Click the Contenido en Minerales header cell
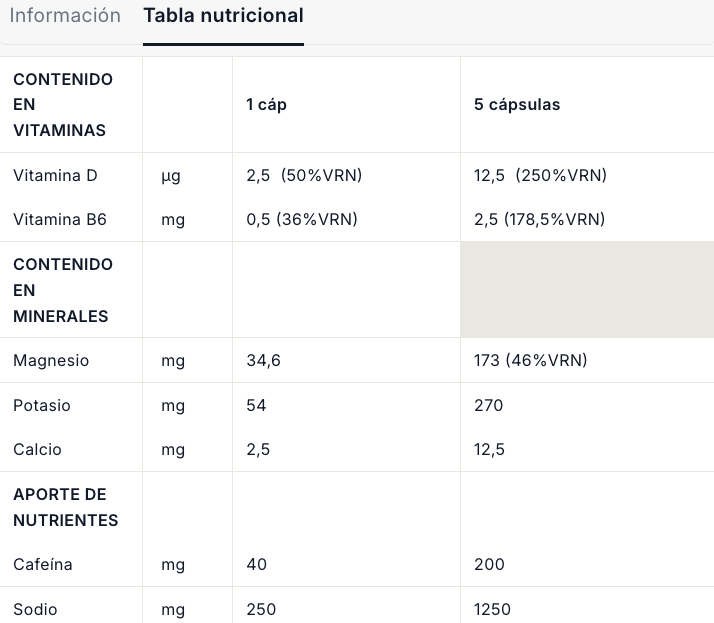This screenshot has width=714, height=623. pos(63,290)
